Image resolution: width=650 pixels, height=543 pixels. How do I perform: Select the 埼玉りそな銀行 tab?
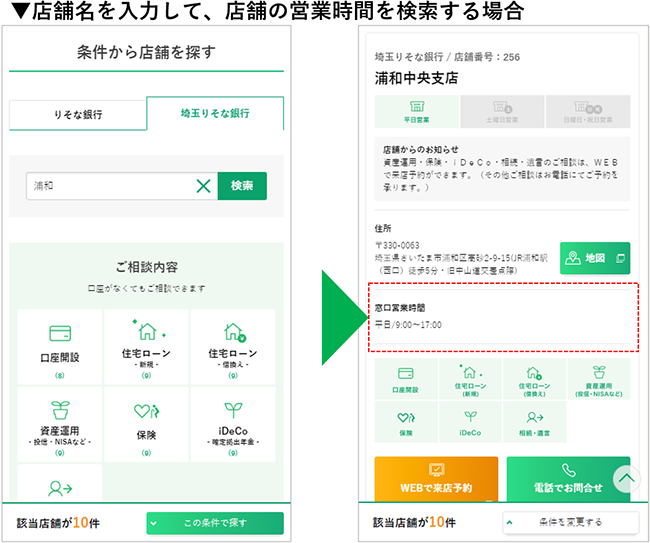point(215,113)
